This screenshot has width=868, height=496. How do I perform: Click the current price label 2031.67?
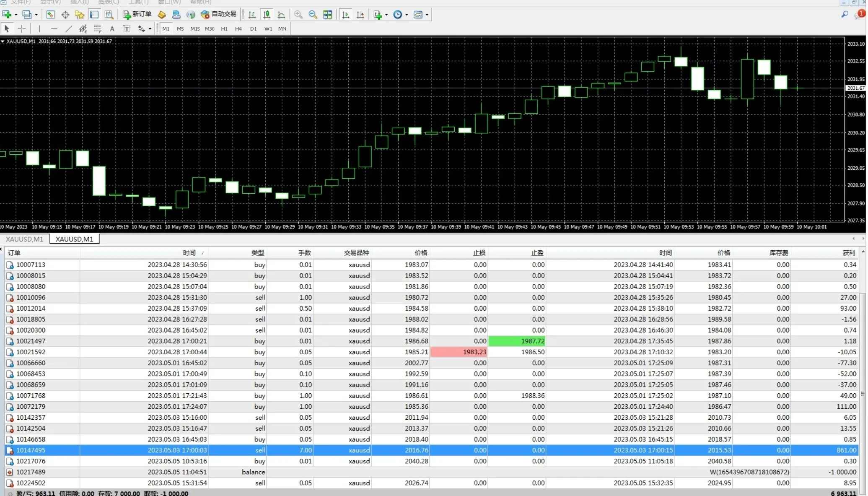pos(855,88)
